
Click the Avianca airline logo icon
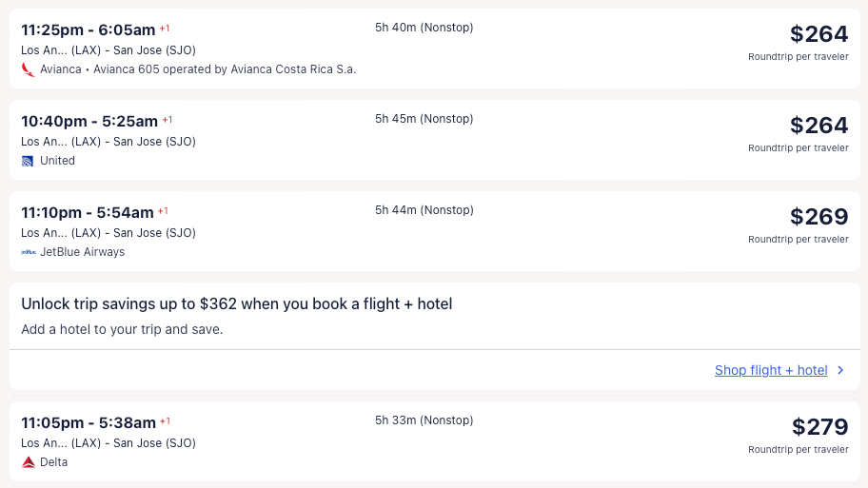pos(28,69)
